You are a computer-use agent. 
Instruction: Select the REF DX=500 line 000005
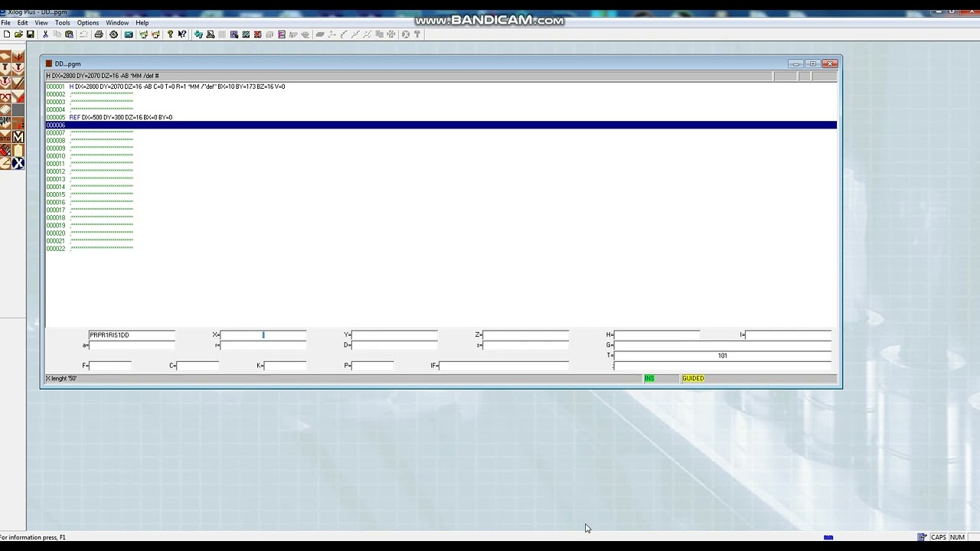[x=441, y=117]
